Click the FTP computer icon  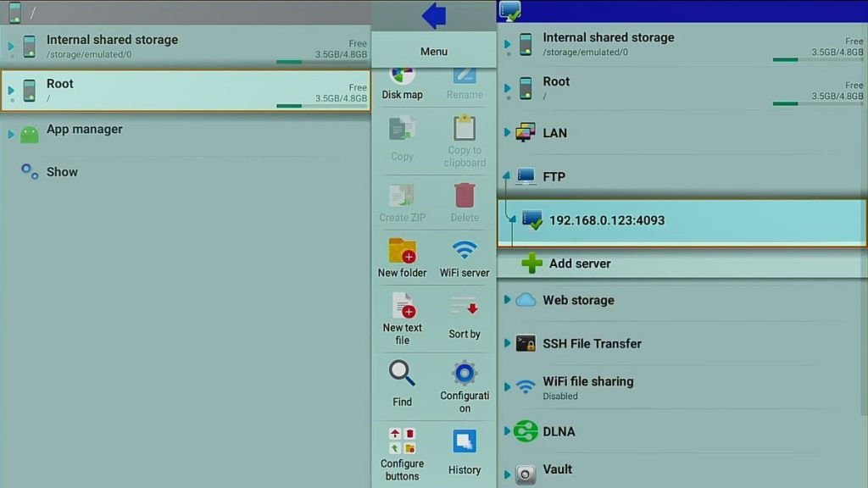(526, 176)
